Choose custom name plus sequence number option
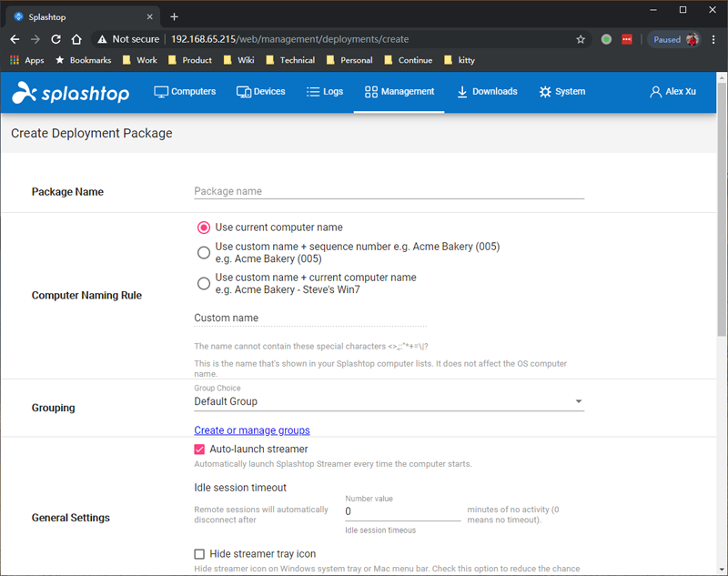The image size is (728, 576). 204,252
